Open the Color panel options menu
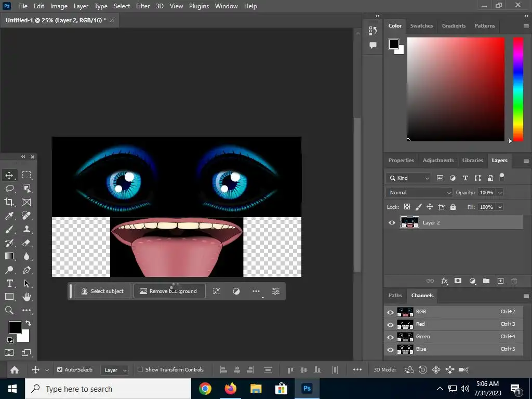 click(x=526, y=26)
